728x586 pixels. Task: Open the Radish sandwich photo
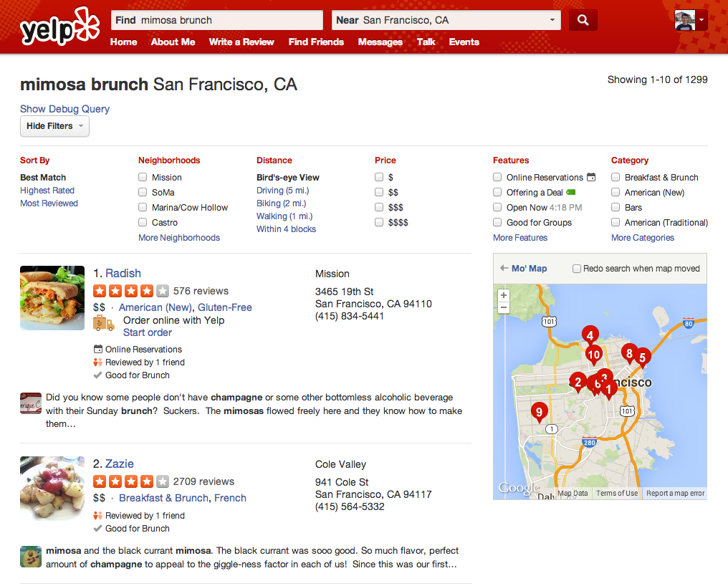click(x=52, y=297)
